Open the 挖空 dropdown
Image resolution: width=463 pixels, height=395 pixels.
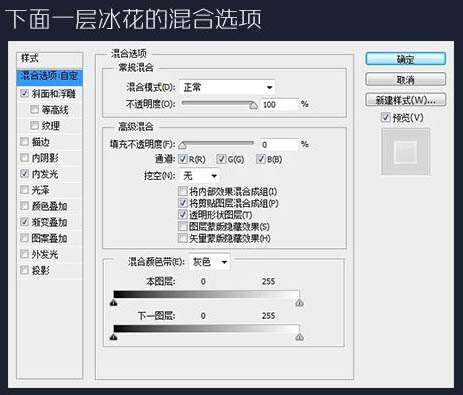(199, 175)
